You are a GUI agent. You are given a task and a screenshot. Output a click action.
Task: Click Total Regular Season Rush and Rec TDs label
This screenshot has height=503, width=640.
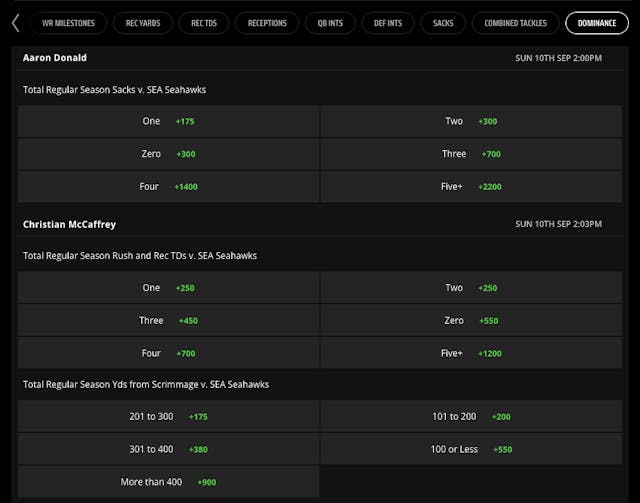(x=140, y=256)
